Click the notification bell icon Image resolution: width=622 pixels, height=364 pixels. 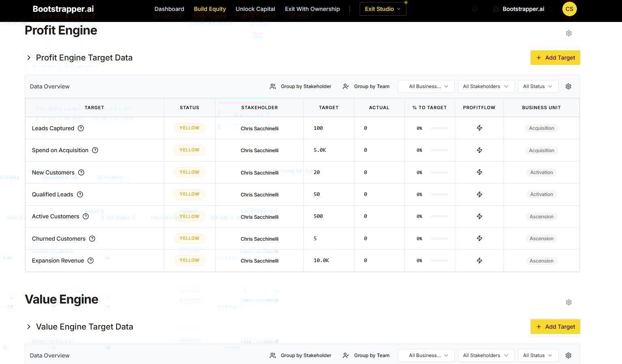pos(475,9)
